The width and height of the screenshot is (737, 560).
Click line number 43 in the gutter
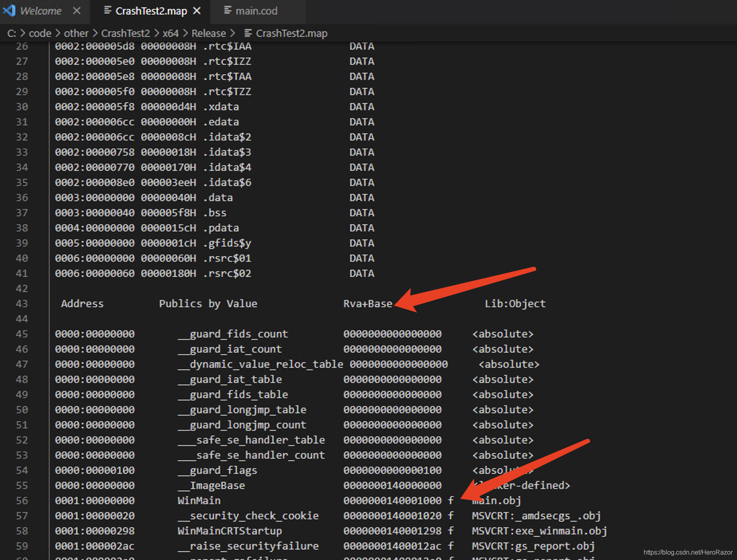pos(22,304)
